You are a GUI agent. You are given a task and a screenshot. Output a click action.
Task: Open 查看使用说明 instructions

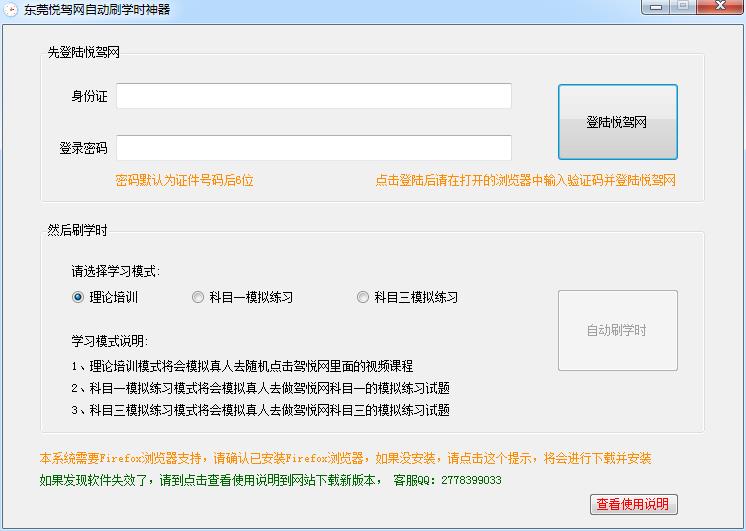(633, 504)
